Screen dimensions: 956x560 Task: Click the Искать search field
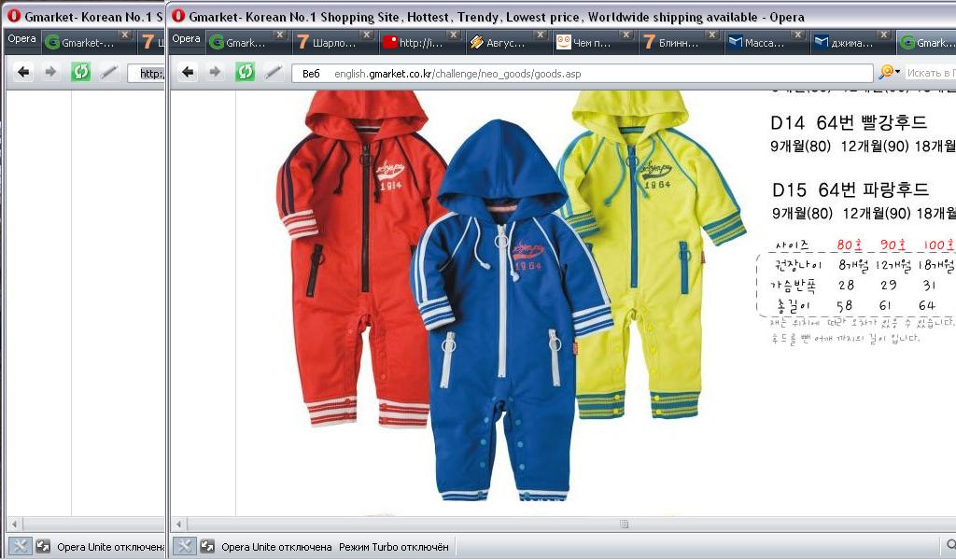click(930, 73)
